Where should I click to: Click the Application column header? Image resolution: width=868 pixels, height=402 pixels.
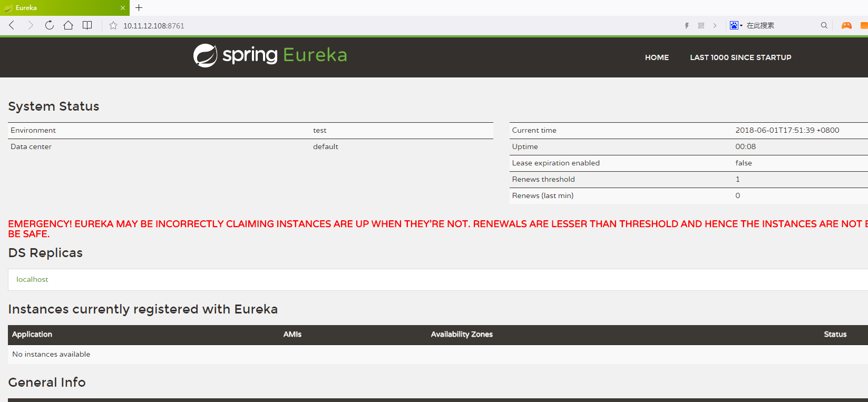pos(32,334)
